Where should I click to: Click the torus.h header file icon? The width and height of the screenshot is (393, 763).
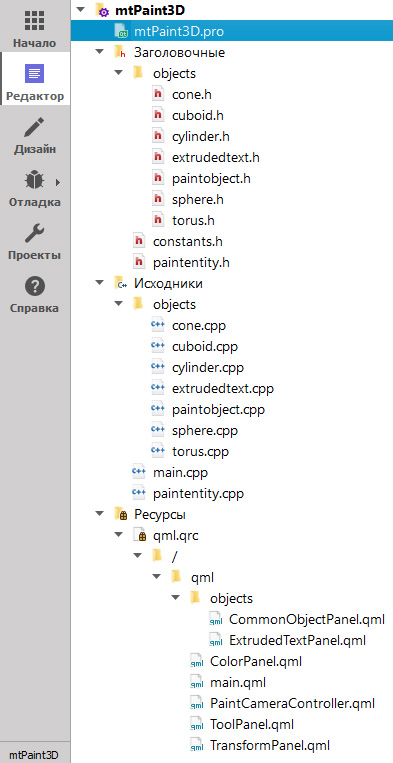point(158,220)
